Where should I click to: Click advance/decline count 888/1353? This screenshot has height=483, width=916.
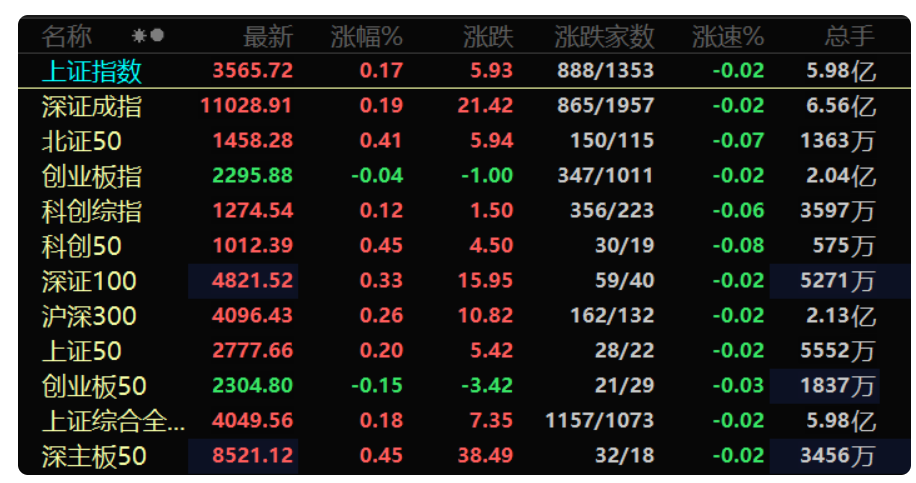pos(605,71)
